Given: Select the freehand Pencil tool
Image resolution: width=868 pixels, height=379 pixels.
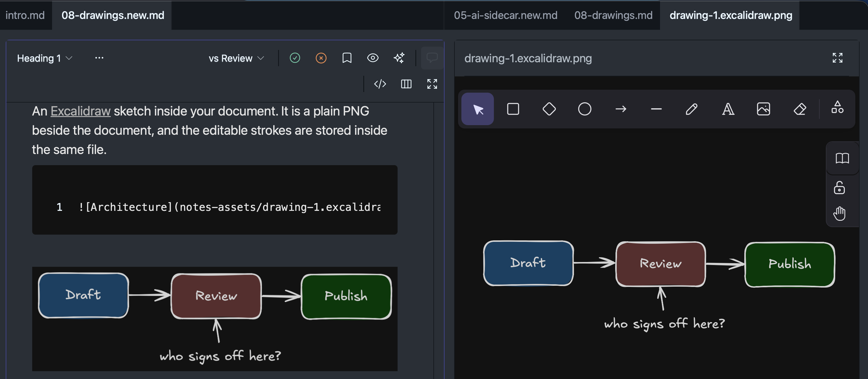Looking at the screenshot, I should click(692, 109).
